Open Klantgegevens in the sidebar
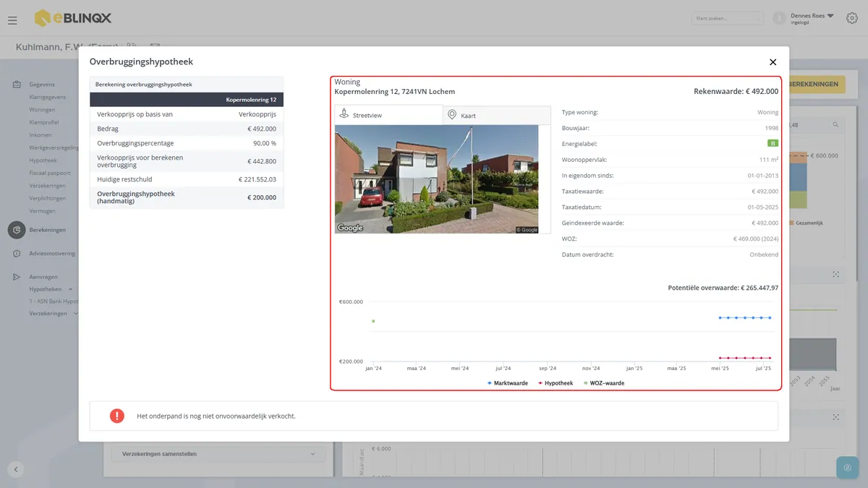The image size is (868, 488). click(48, 97)
